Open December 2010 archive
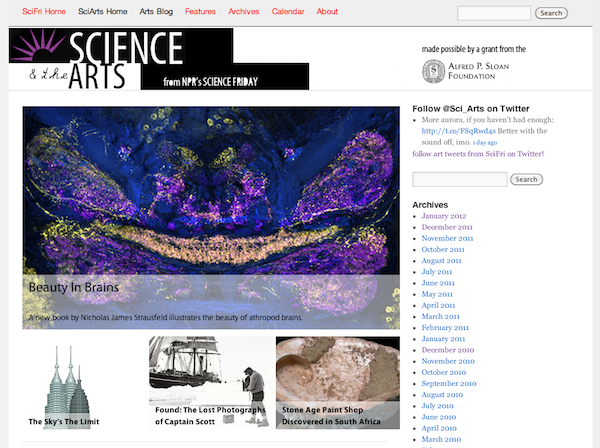This screenshot has height=448, width=600. (x=448, y=350)
